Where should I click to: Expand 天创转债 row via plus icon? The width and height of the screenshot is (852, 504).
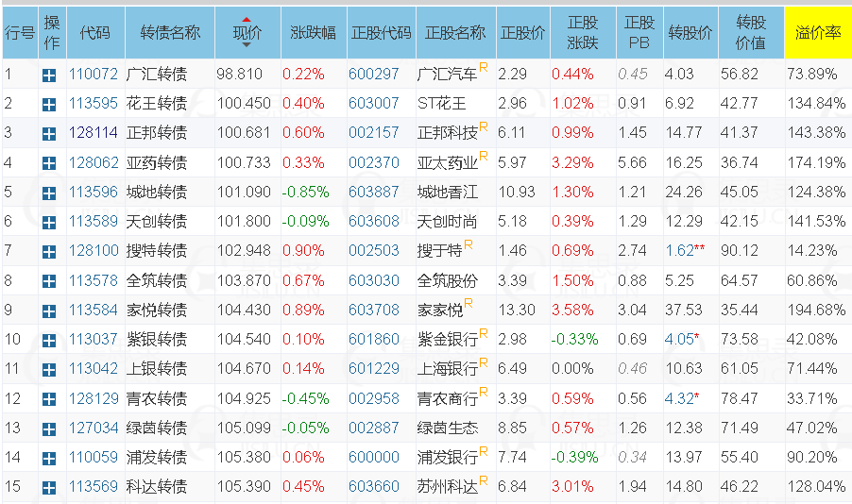click(49, 223)
